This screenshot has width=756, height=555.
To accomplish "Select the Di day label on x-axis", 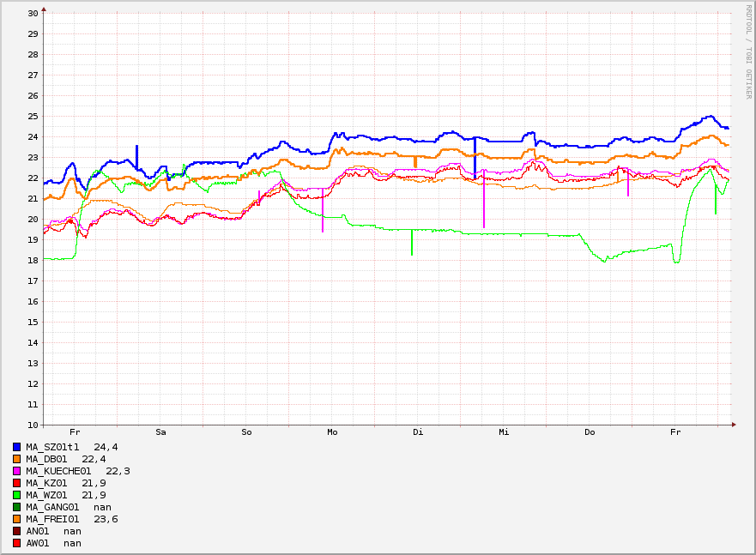I will tap(418, 432).
